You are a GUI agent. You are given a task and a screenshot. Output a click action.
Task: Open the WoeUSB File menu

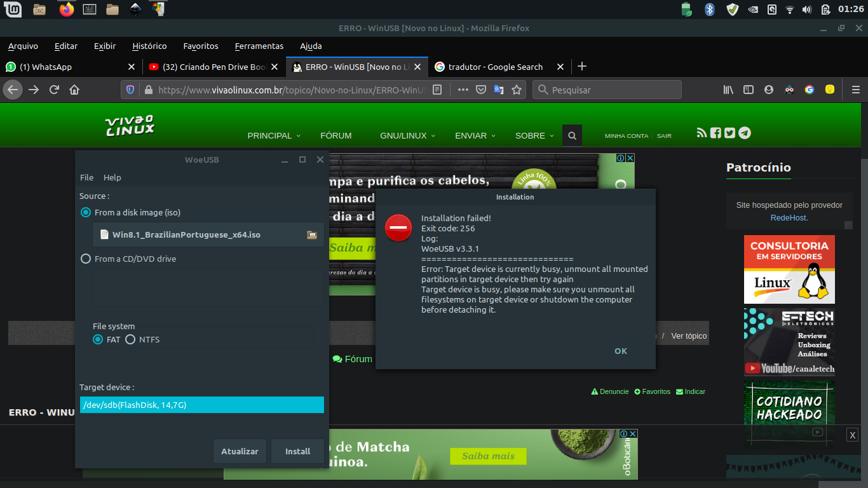(86, 177)
